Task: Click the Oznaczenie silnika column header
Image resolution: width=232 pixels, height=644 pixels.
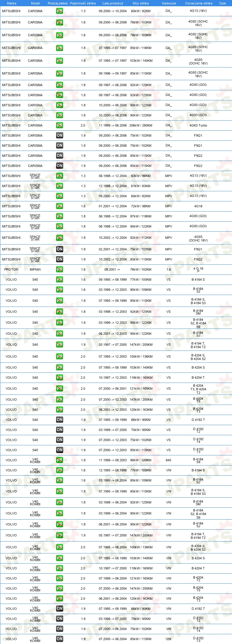Action: 198,3
